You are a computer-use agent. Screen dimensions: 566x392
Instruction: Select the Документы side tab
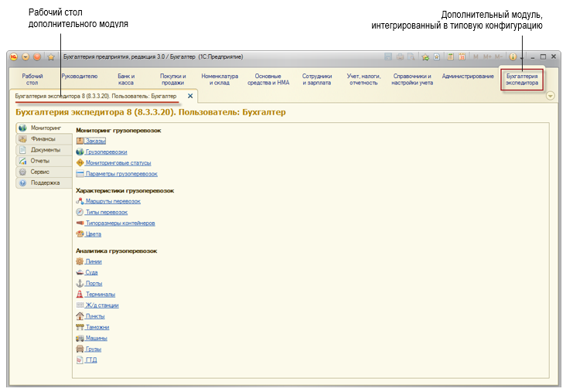click(x=44, y=150)
